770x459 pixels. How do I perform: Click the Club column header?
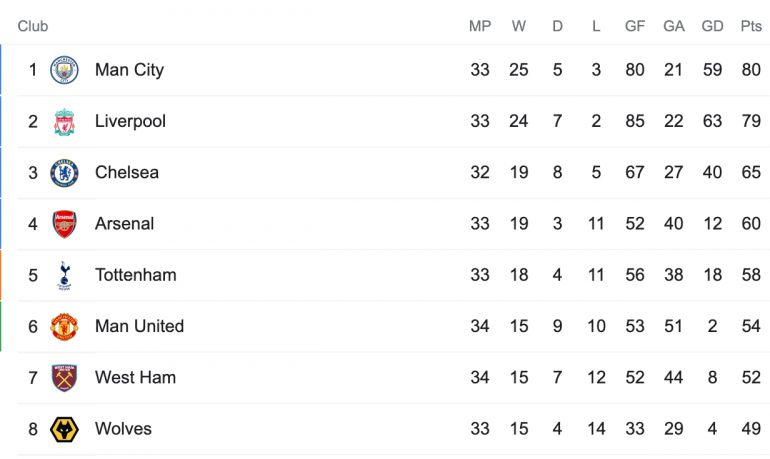click(x=33, y=26)
